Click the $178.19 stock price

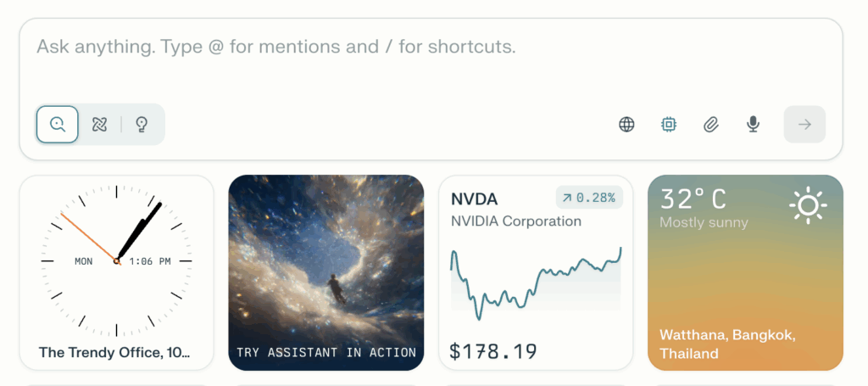point(493,350)
